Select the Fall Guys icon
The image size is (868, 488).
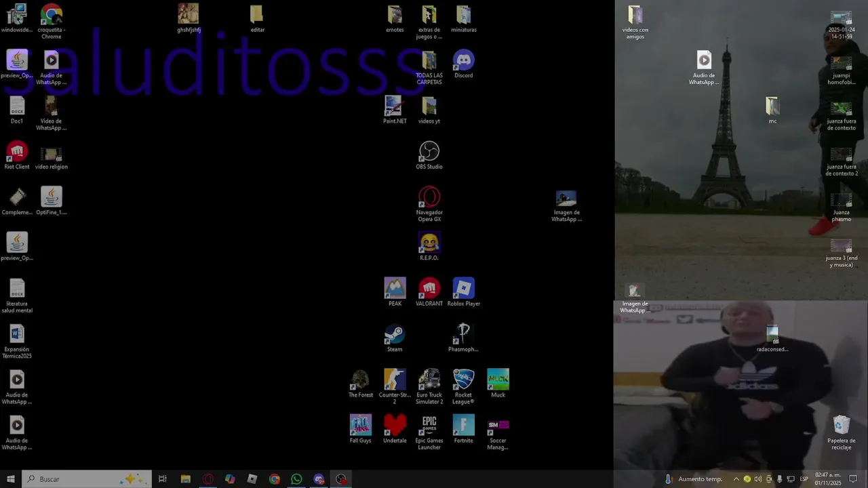tap(361, 429)
